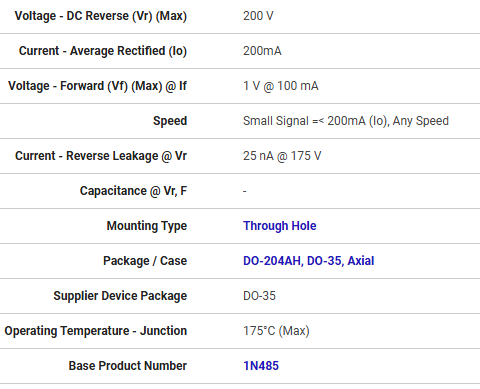The image size is (480, 389).
Task: Click the Supplier Device Package label
Action: tap(120, 296)
